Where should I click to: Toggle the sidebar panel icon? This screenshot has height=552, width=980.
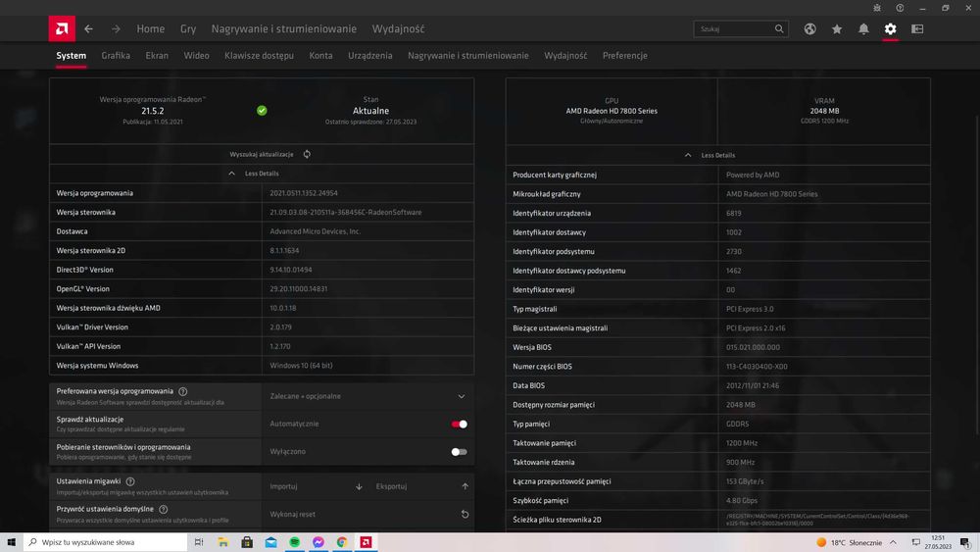coord(917,28)
